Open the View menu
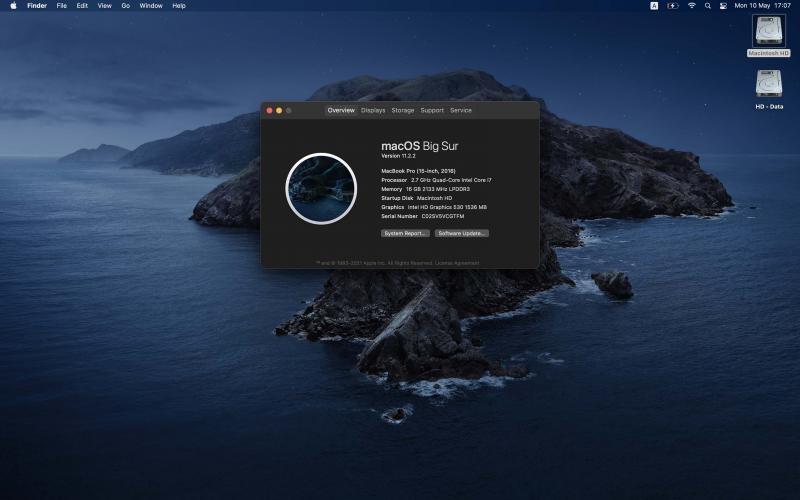 [105, 6]
